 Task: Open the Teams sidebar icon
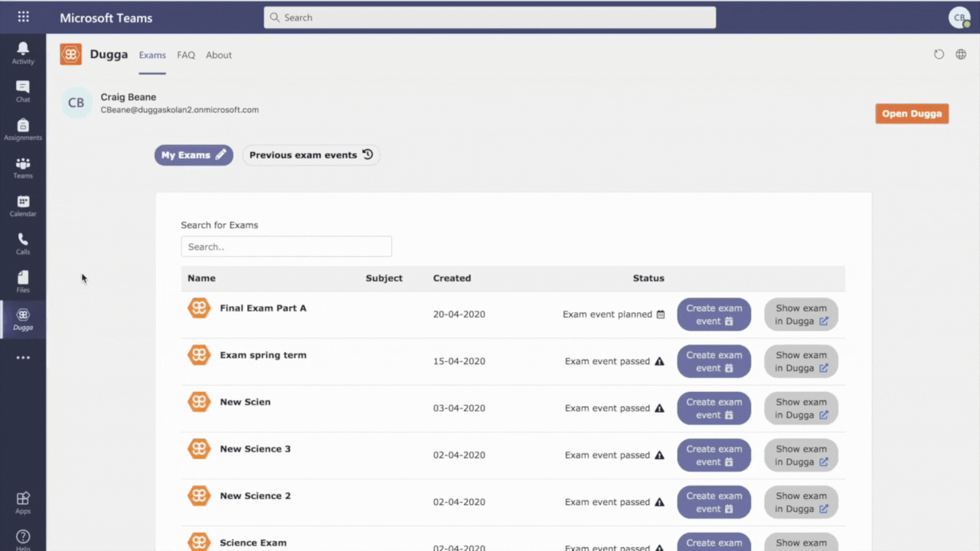tap(23, 167)
